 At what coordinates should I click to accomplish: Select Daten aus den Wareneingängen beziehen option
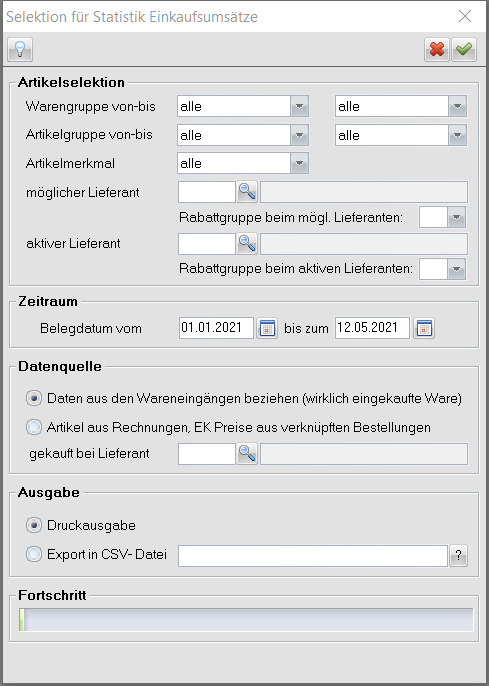click(x=34, y=398)
